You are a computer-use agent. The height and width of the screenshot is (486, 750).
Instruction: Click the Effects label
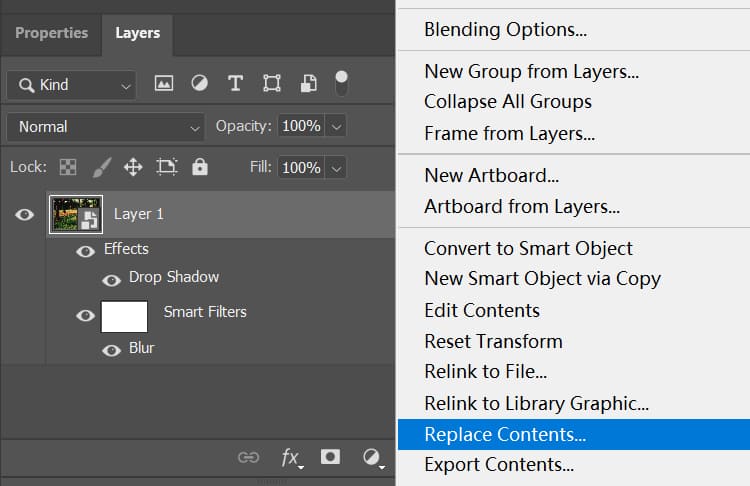pos(126,249)
